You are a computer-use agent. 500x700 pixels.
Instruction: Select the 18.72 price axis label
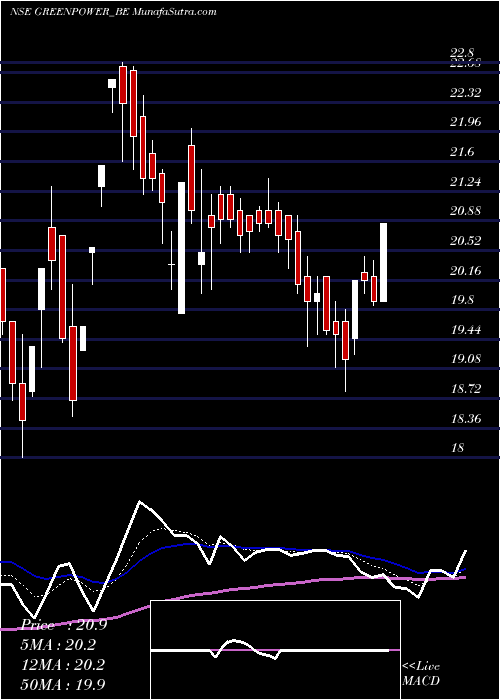(466, 389)
